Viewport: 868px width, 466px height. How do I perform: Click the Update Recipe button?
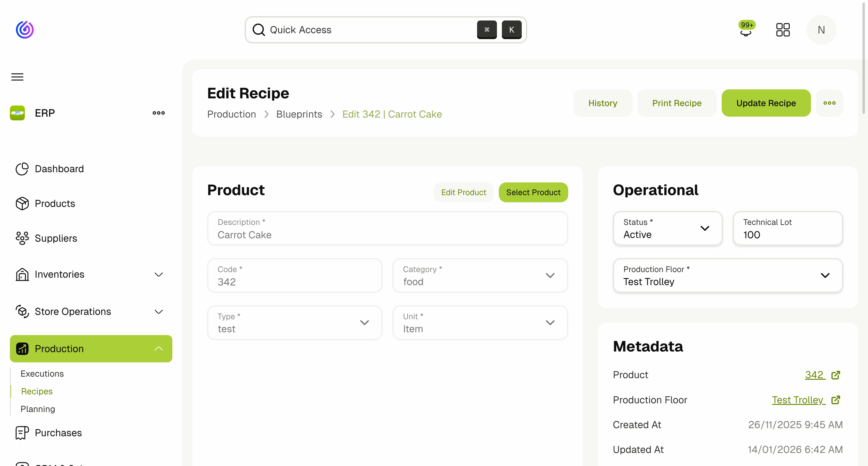click(766, 103)
